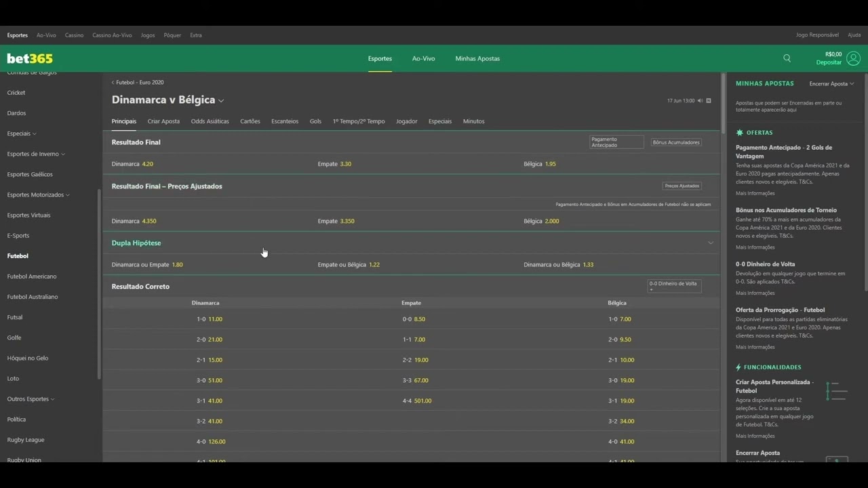Screen dimensions: 868x488
Task: Open Cricket in the sports sidebar
Action: click(16, 93)
